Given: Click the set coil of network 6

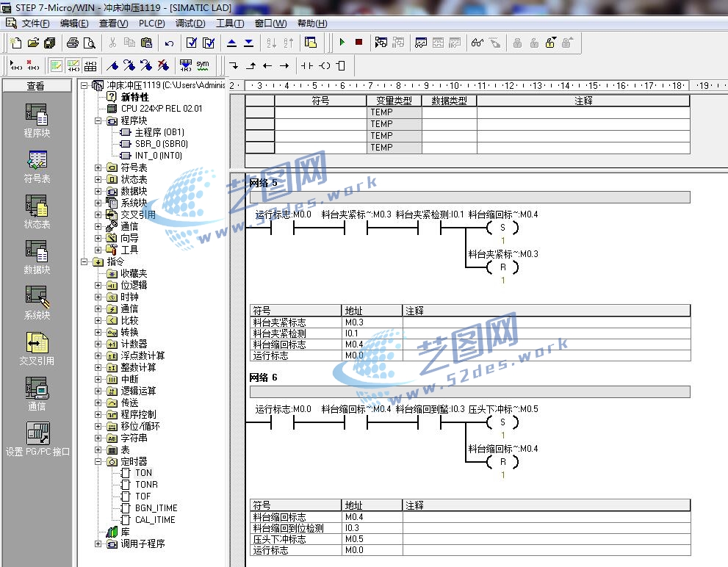Looking at the screenshot, I should tap(502, 422).
